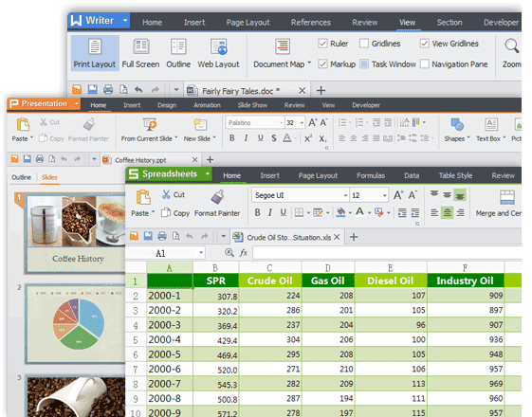Select the pie chart slide 2 thumbnail
Viewport: 532px width, 417px height.
click(75, 324)
